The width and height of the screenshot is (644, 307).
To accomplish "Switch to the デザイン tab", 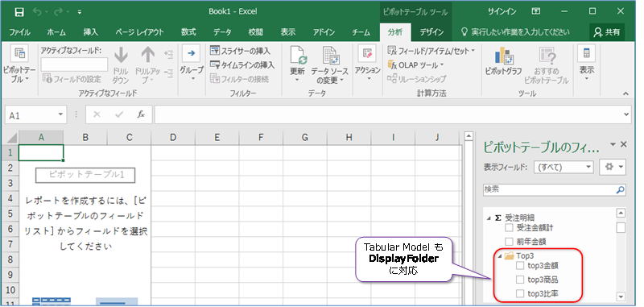I will click(431, 32).
